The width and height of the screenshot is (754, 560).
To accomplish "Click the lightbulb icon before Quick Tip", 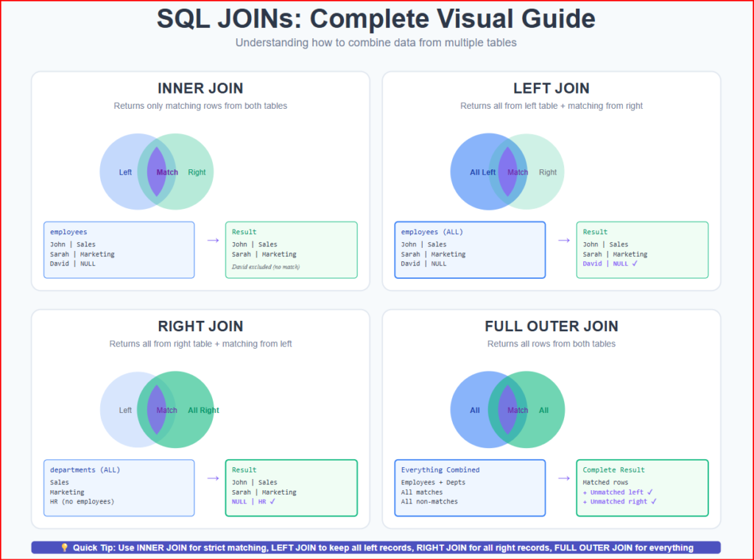I will pos(65,547).
